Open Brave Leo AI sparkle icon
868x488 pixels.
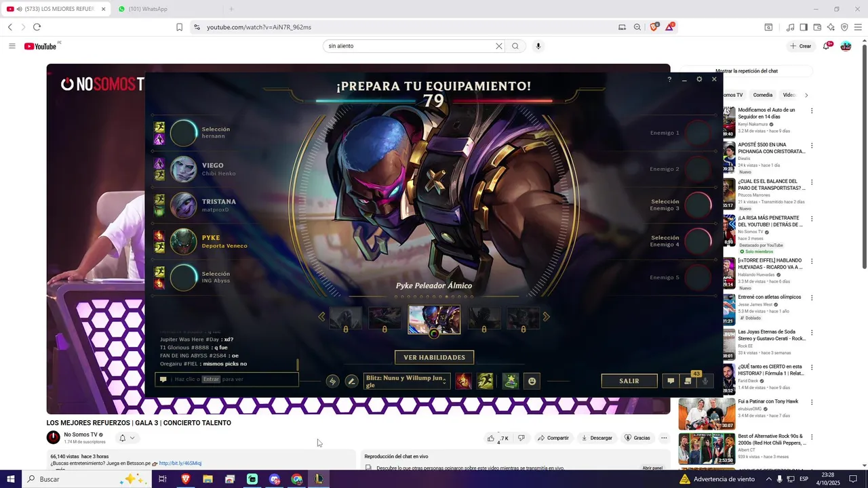pyautogui.click(x=831, y=27)
